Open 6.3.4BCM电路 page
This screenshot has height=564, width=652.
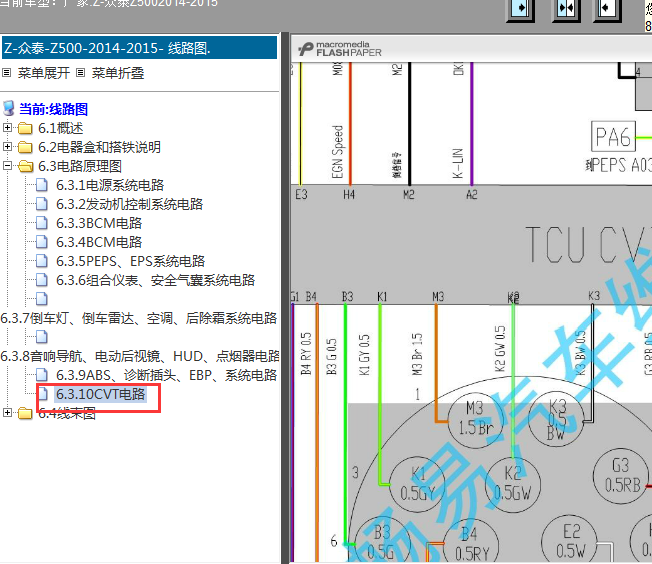pos(99,242)
